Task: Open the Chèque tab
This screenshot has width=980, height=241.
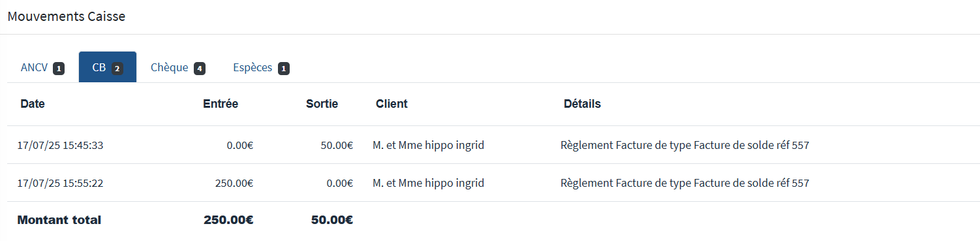Action: click(178, 67)
